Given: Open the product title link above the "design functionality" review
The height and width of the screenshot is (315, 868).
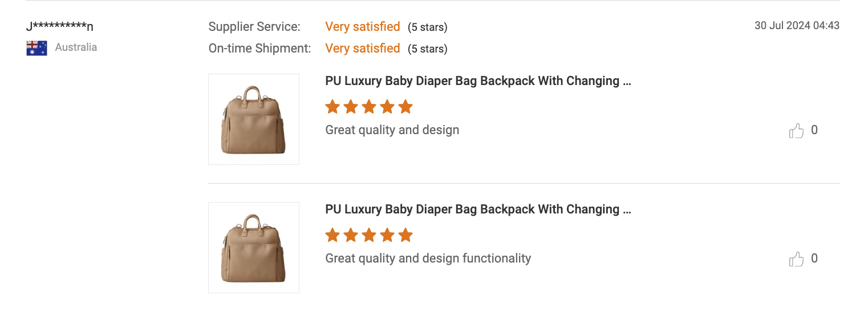Looking at the screenshot, I should coord(478,209).
